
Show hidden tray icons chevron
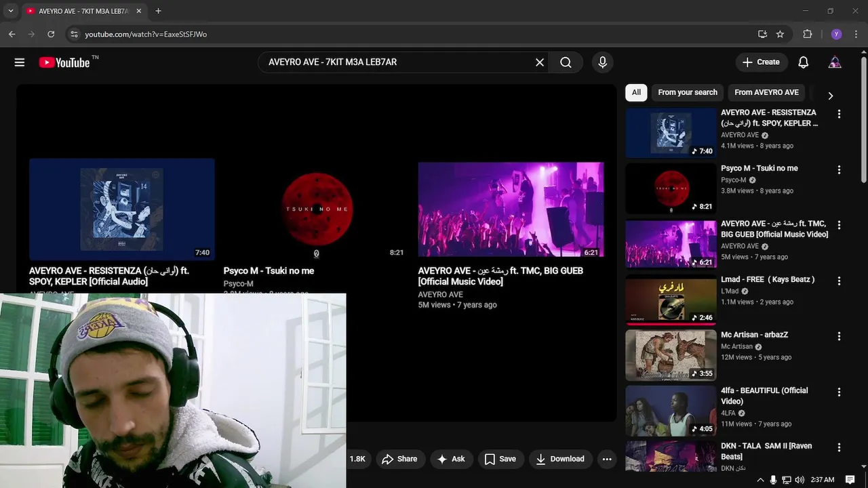(x=760, y=480)
